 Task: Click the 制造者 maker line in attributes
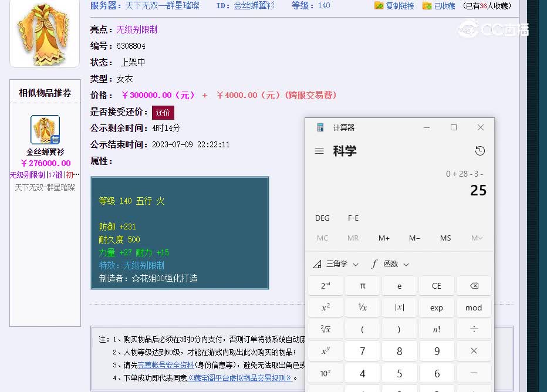pyautogui.click(x=148, y=278)
